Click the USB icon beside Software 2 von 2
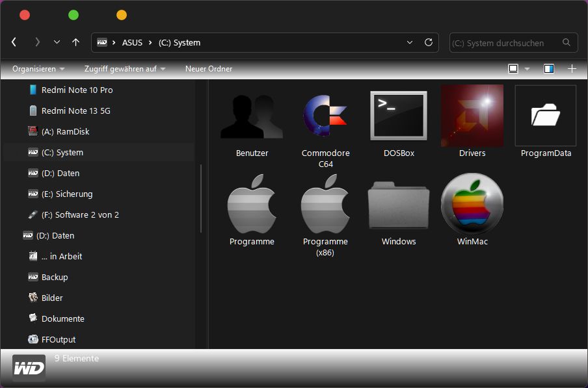588x388 pixels. point(33,214)
